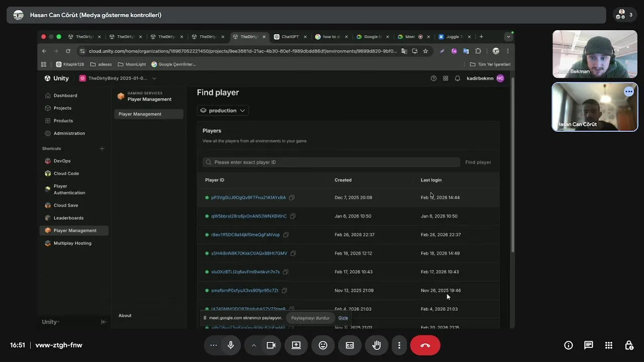Viewport: 644px width, 362px height.
Task: Open emoji reactions in Meet
Action: [323, 345]
